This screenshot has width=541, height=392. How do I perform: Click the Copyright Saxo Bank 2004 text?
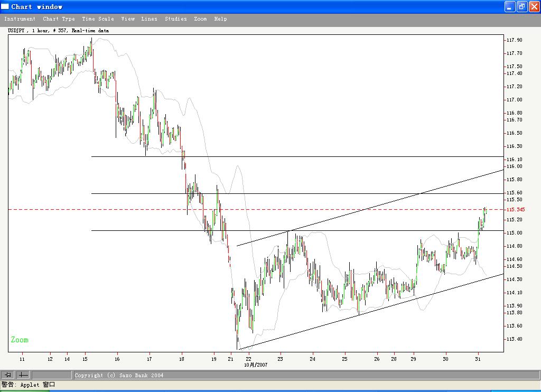[119, 375]
